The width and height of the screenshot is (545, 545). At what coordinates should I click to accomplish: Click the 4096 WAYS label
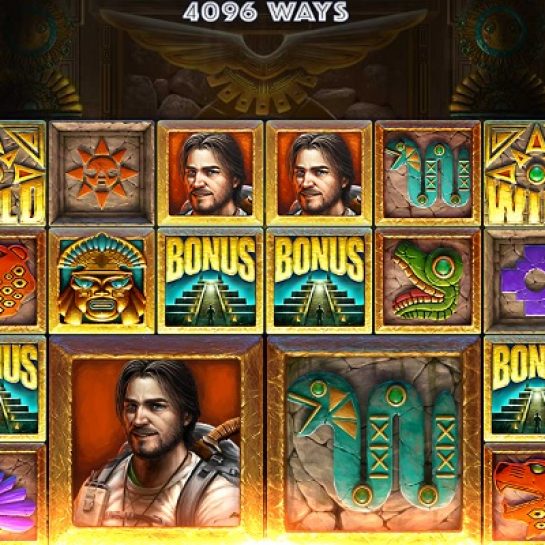(x=266, y=13)
